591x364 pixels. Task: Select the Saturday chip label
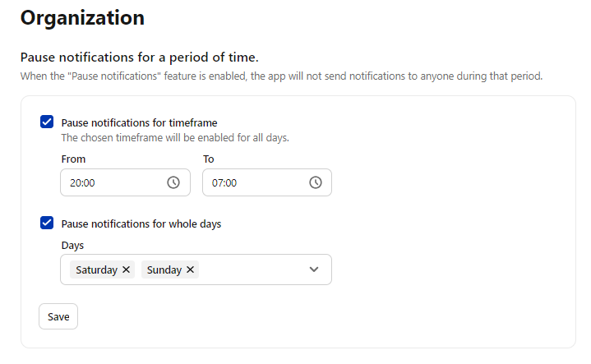pyautogui.click(x=96, y=270)
